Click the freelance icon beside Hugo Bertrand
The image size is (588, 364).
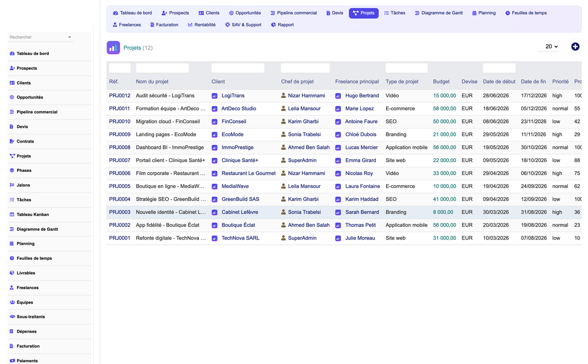pyautogui.click(x=338, y=96)
